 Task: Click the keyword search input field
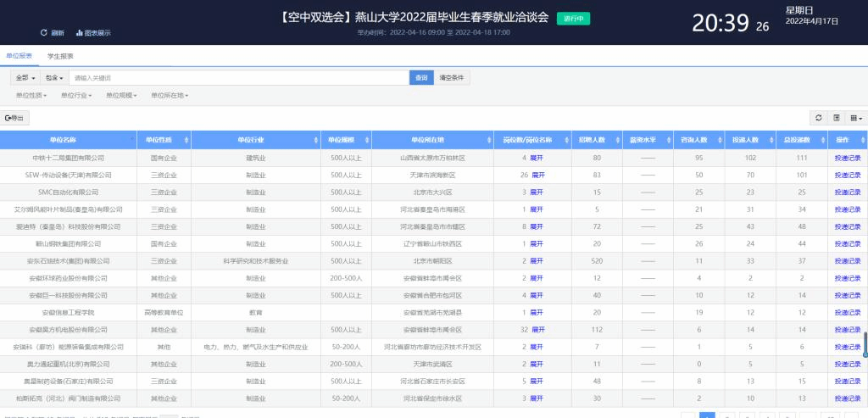[x=237, y=78]
